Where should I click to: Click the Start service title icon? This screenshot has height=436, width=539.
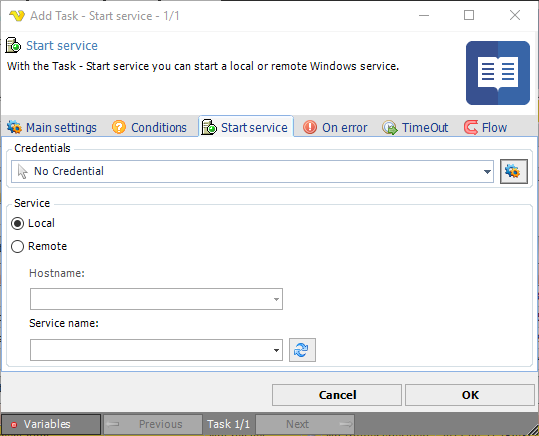tap(13, 45)
